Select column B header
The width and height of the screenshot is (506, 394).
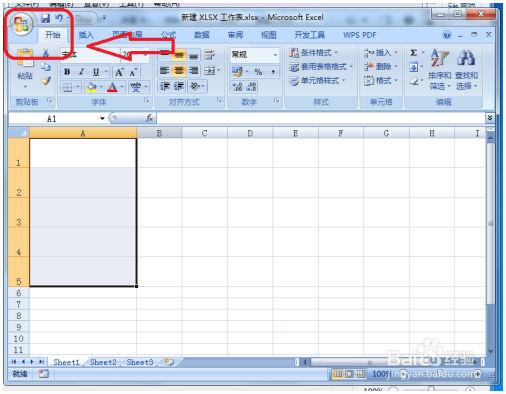pyautogui.click(x=159, y=133)
